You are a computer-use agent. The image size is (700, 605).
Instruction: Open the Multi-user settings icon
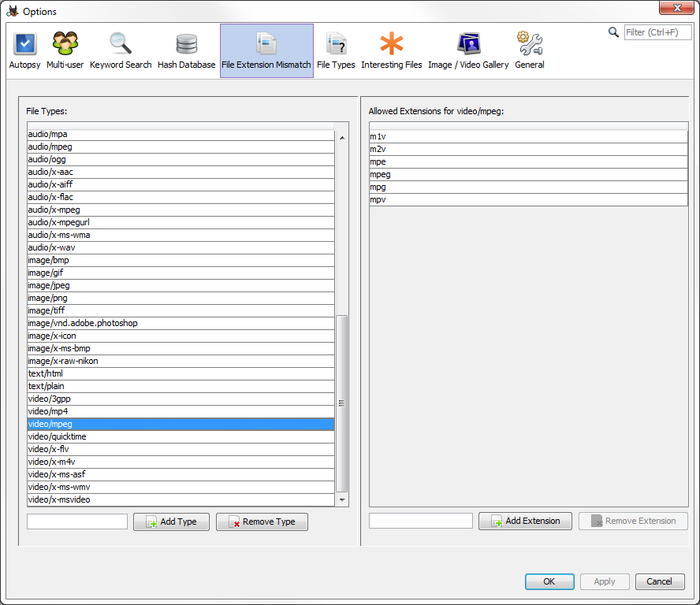pyautogui.click(x=65, y=47)
